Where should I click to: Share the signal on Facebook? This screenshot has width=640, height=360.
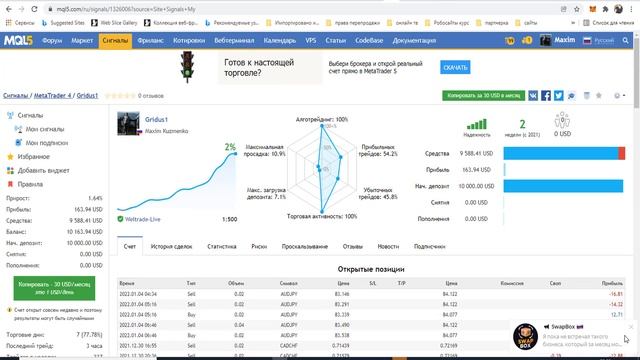coord(546,96)
